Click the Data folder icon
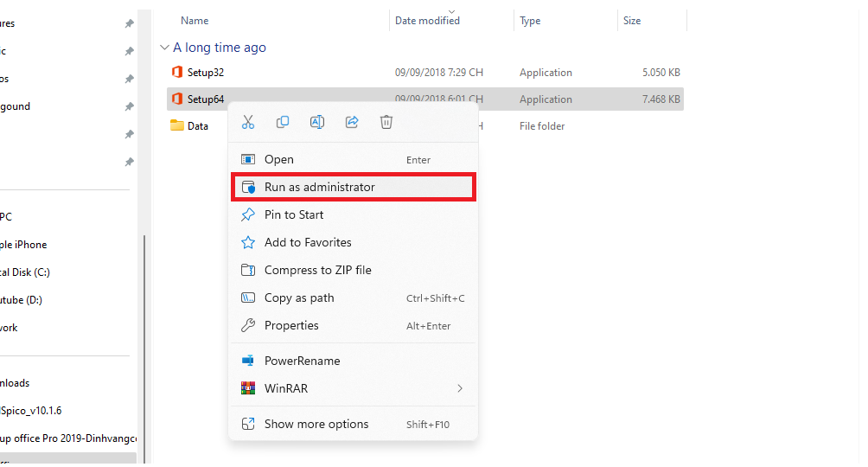This screenshot has height=467, width=868. 177,126
